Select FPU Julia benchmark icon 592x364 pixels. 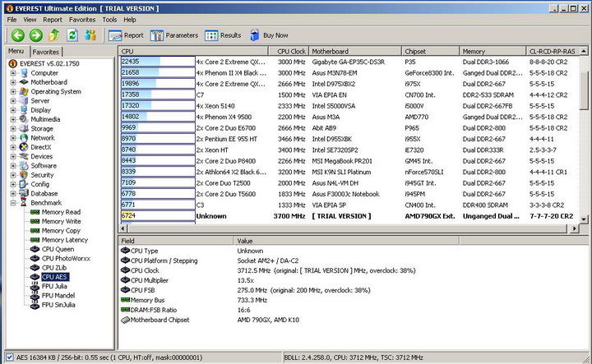click(35, 286)
